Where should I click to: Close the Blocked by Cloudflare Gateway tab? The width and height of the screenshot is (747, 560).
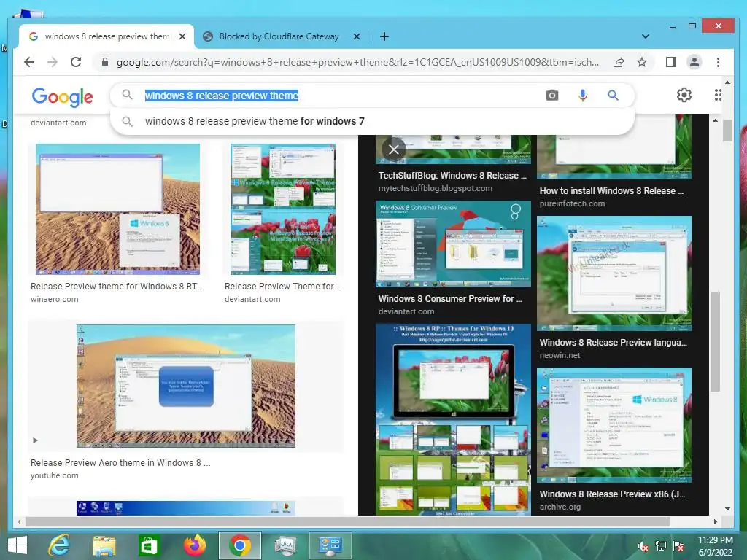(356, 36)
